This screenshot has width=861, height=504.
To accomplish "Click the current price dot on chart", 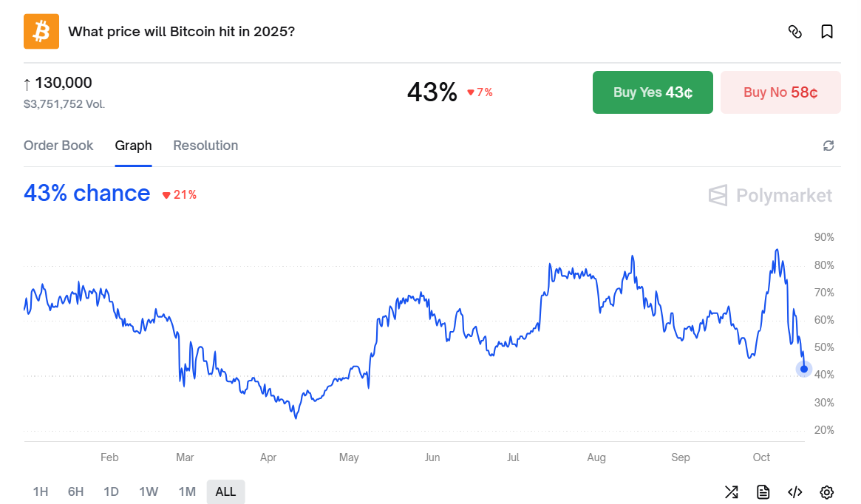I will (804, 369).
